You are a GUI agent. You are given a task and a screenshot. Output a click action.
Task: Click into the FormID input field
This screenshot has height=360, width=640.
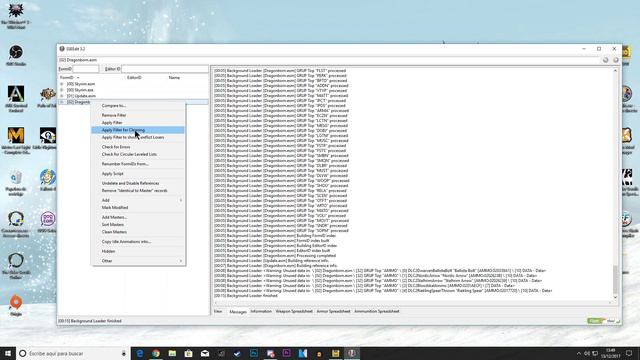[x=86, y=69]
